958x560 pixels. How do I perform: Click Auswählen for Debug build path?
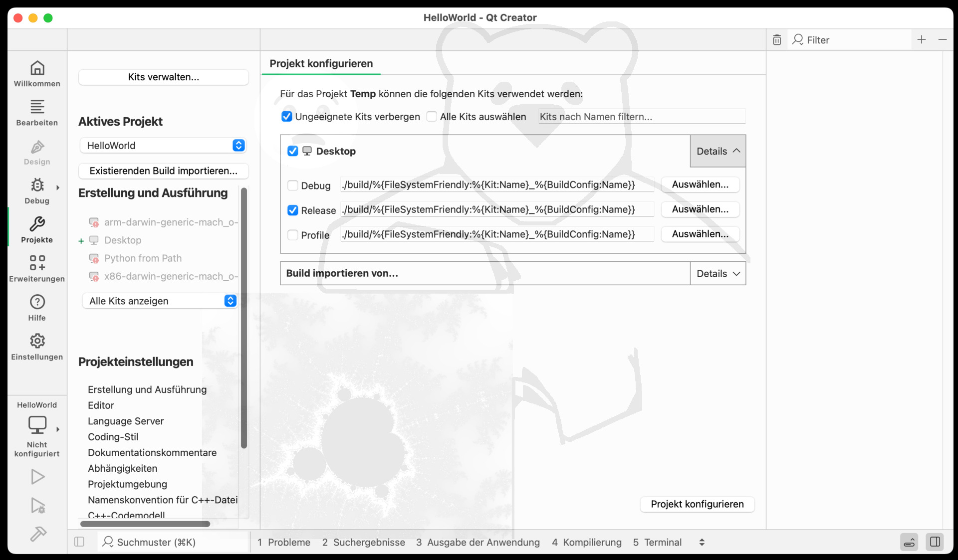point(700,185)
